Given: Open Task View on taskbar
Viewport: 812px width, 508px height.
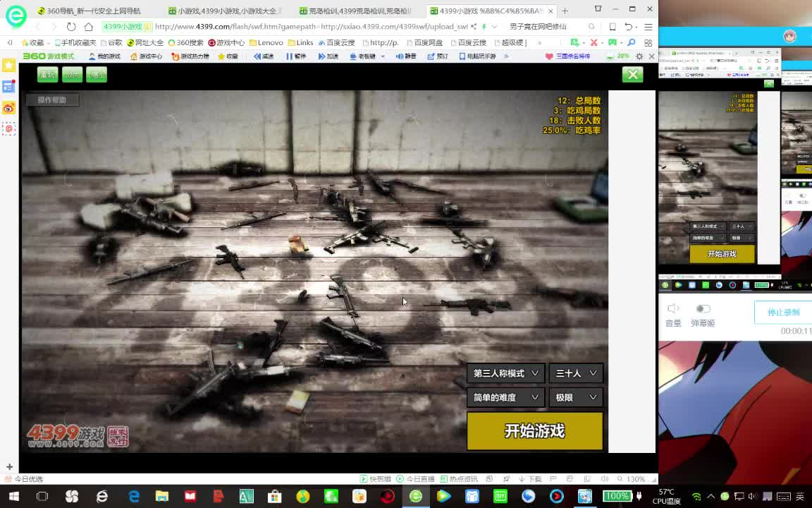Looking at the screenshot, I should [42, 496].
